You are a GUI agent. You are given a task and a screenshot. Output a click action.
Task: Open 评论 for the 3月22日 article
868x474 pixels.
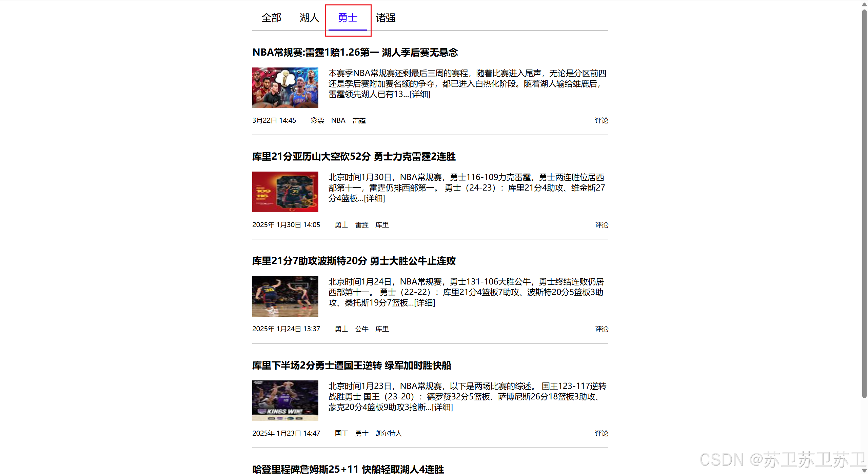(601, 121)
